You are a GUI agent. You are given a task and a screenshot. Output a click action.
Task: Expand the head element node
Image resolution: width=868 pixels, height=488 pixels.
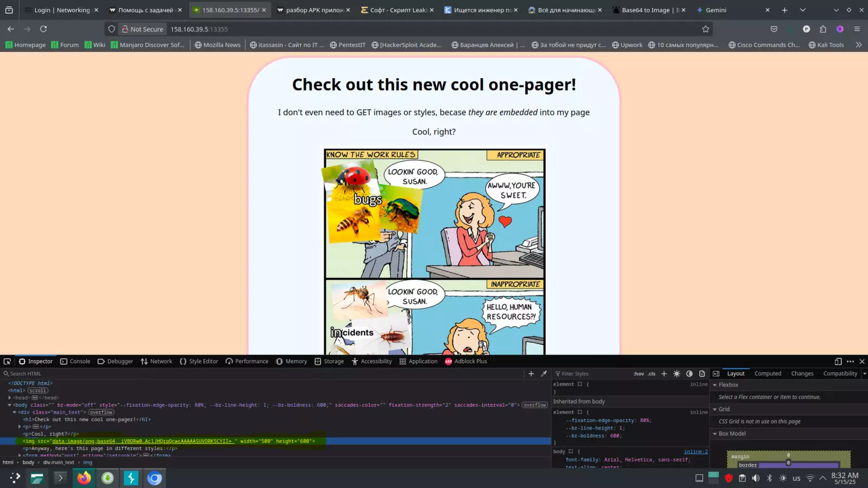[x=10, y=398]
